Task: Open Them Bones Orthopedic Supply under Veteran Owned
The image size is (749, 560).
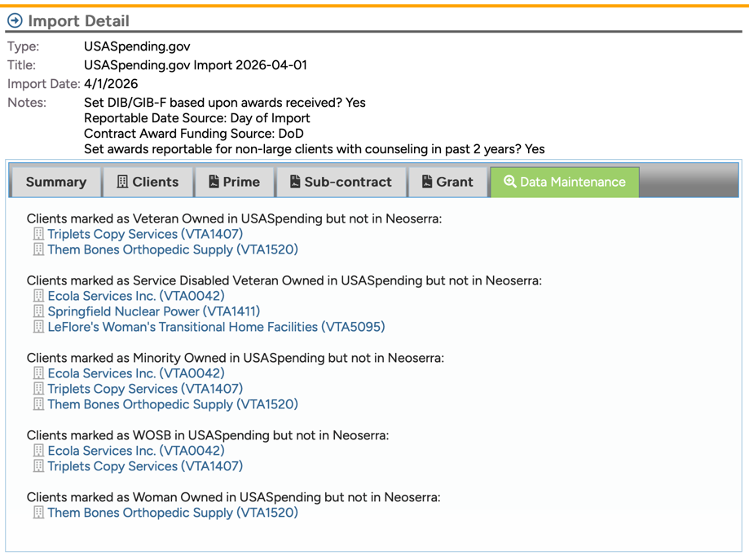Action: (173, 249)
